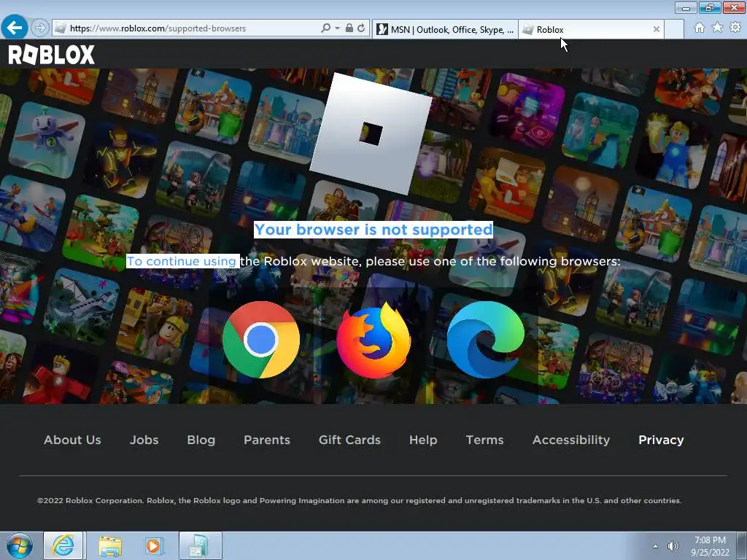
Task: Show hidden system tray icons arrow
Action: click(656, 546)
